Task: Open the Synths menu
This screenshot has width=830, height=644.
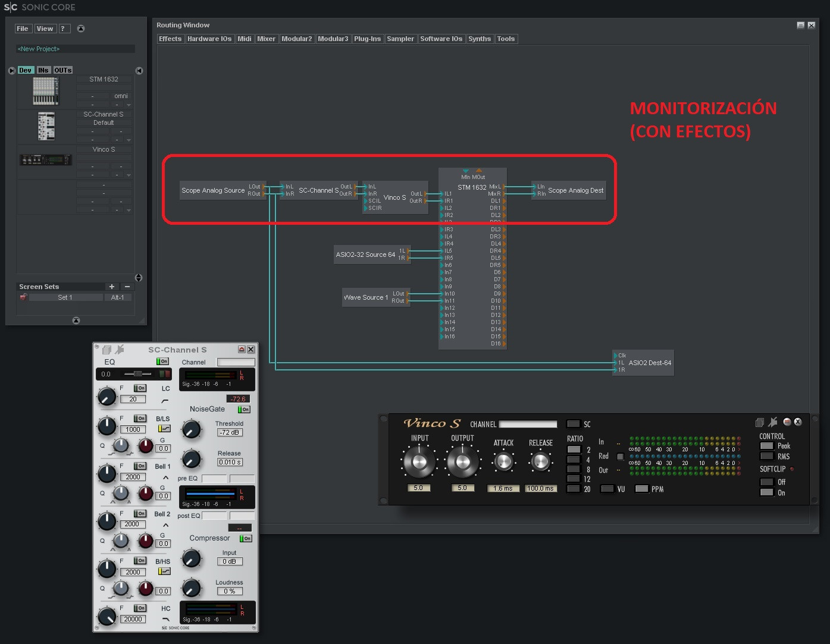Action: tap(480, 39)
